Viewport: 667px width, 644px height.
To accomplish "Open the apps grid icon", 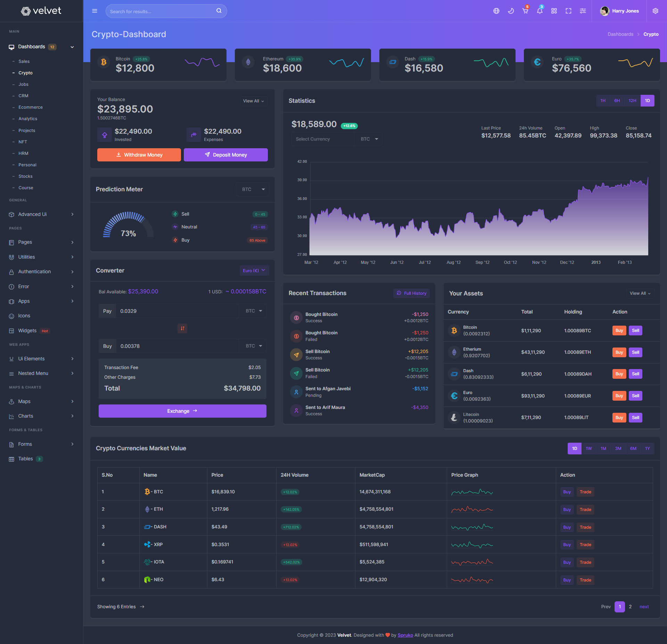I will (554, 11).
